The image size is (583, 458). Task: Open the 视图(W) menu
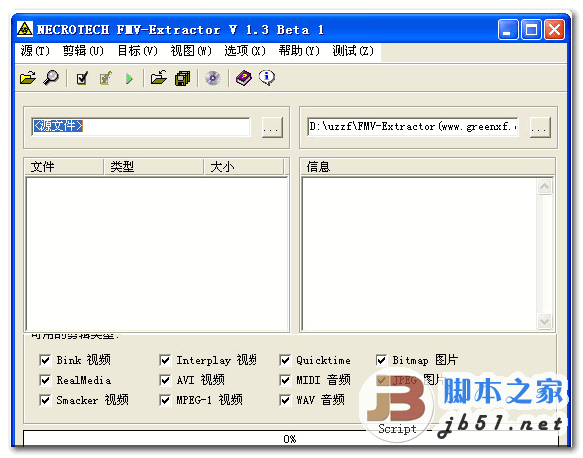(x=191, y=51)
